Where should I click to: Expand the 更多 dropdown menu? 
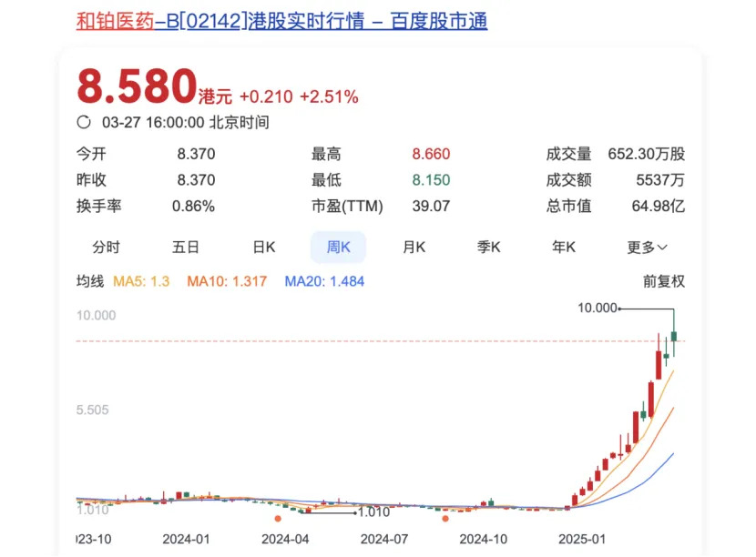[648, 247]
